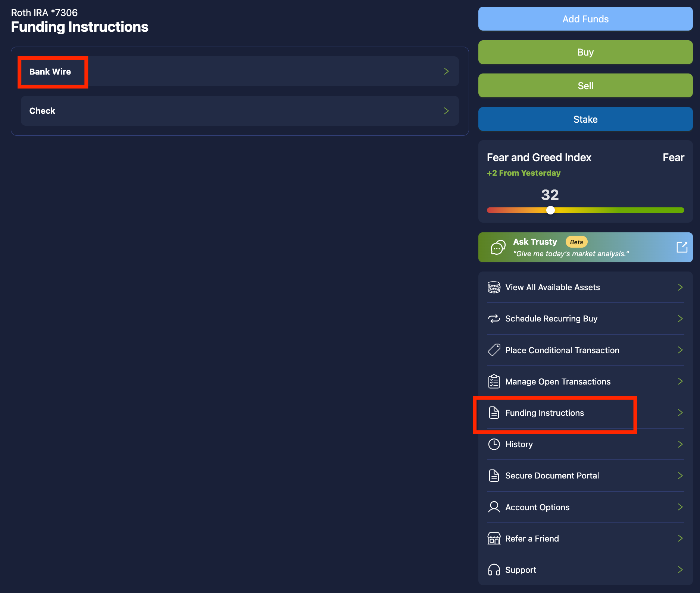Click the chevron next to Secure Document Portal
Viewport: 700px width, 593px height.
[x=680, y=476]
